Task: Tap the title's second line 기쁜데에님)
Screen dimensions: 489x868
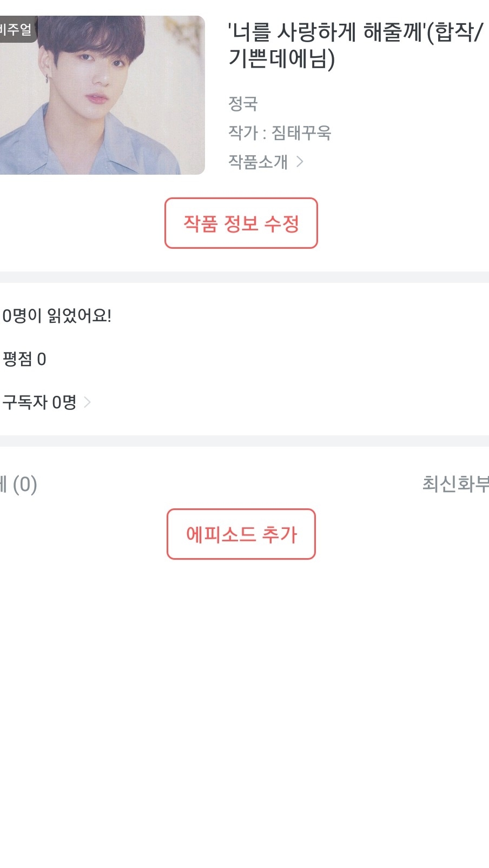Action: (x=282, y=58)
